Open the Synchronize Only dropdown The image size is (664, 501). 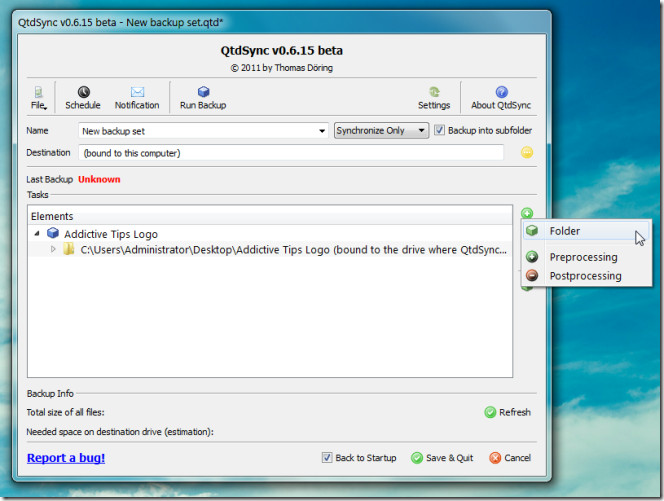(x=381, y=130)
